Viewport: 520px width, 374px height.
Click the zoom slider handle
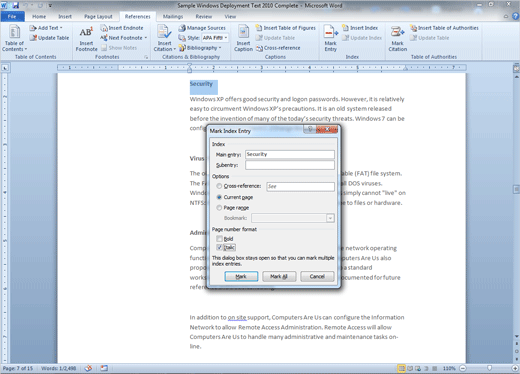click(x=489, y=368)
